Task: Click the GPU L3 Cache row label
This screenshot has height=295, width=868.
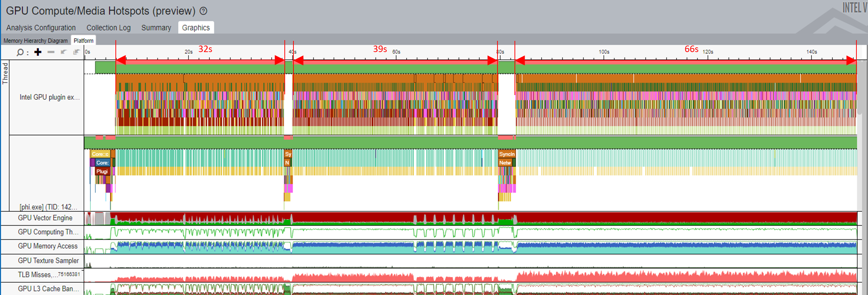Action: coord(48,289)
